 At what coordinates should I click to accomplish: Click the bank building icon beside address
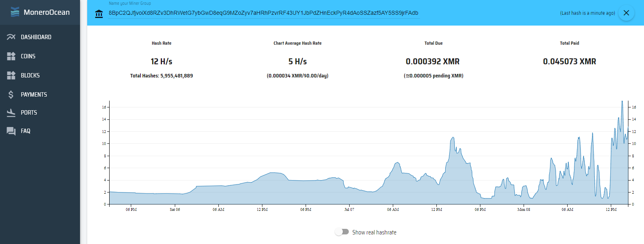tap(99, 14)
